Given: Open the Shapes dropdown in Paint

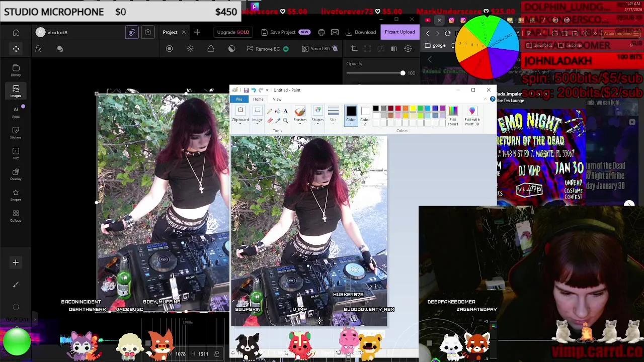Looking at the screenshot, I should pos(317,116).
